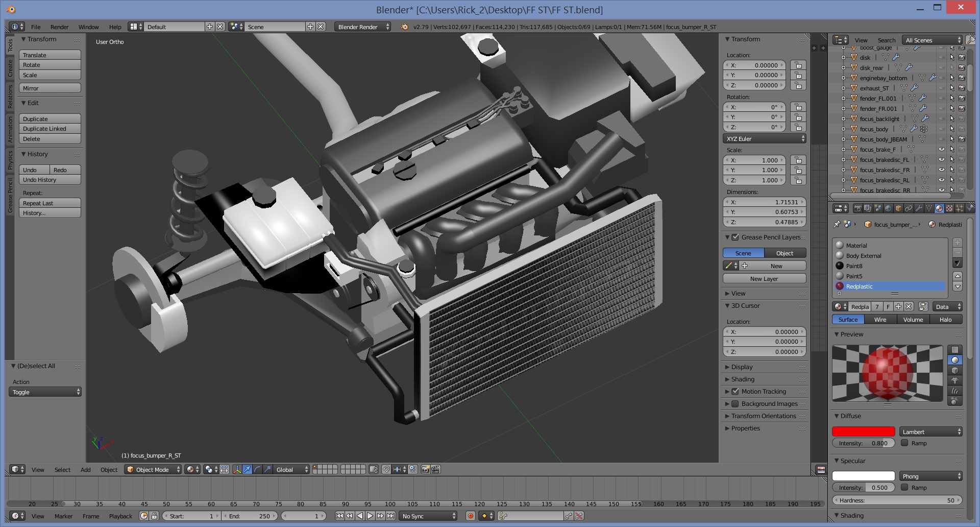The width and height of the screenshot is (980, 527).
Task: Lock the Z rotation value
Action: pos(798,127)
